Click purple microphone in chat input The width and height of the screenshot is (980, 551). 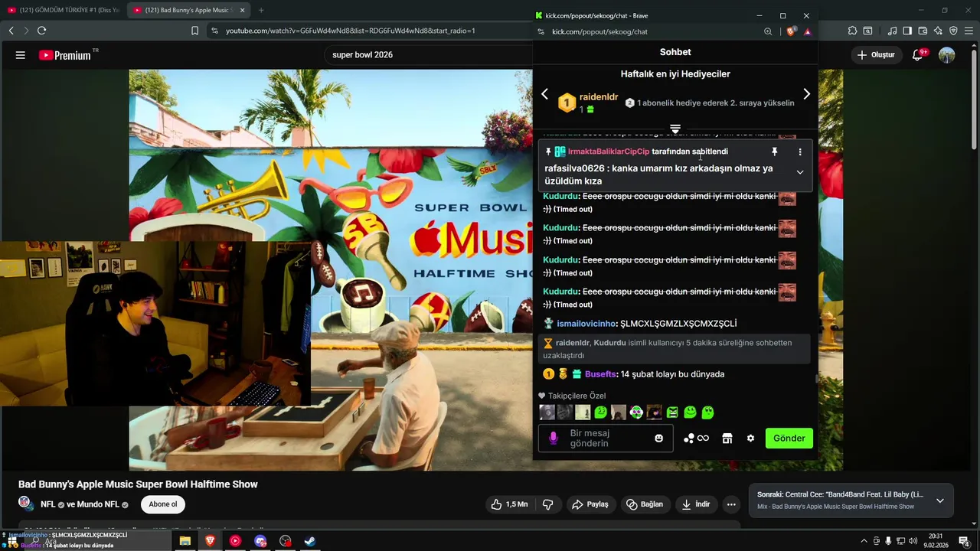554,439
